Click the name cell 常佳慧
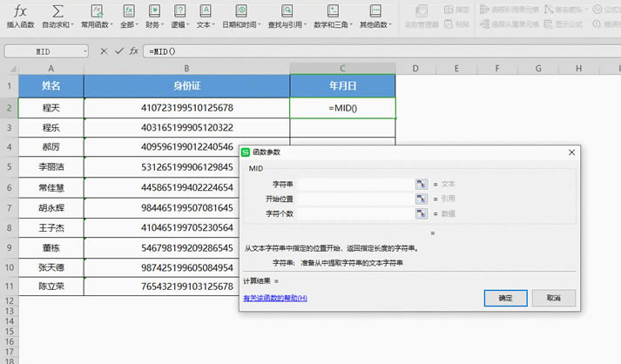Viewport: 621px width, 364px height. pos(51,188)
